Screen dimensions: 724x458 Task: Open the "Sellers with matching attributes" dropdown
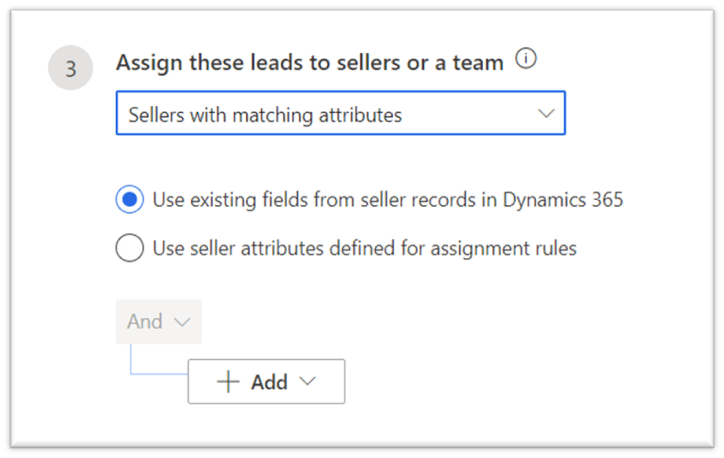coord(340,114)
